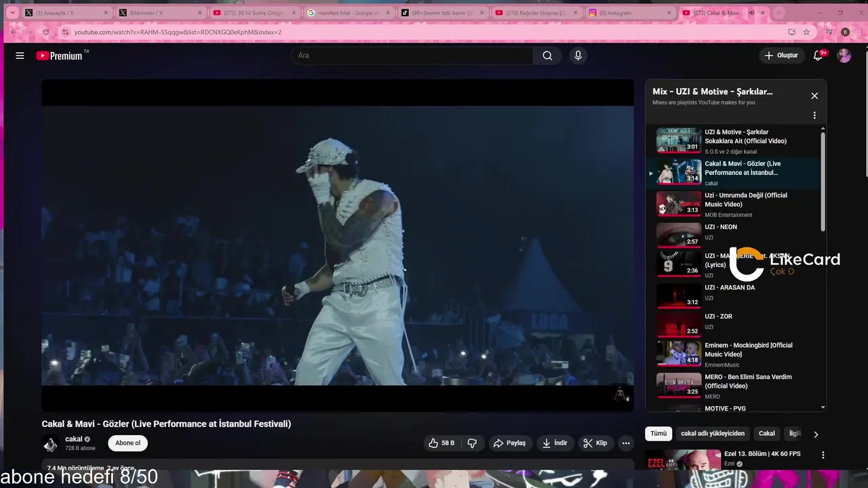
Task: Select the Tümü filter chip
Action: click(658, 434)
